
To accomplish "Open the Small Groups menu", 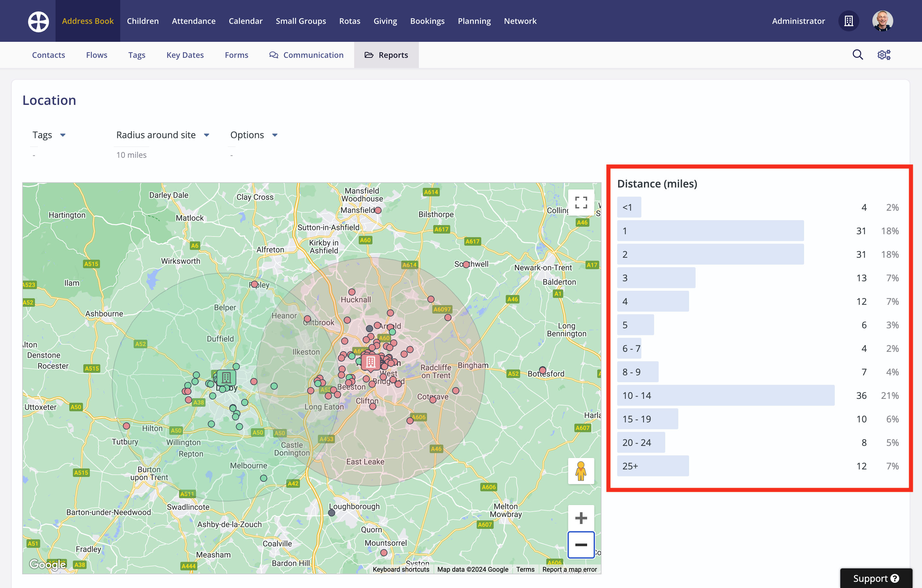I will tap(301, 21).
